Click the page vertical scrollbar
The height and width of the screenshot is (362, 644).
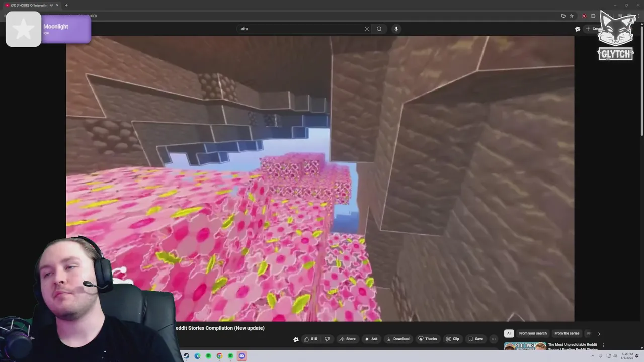pos(641,80)
